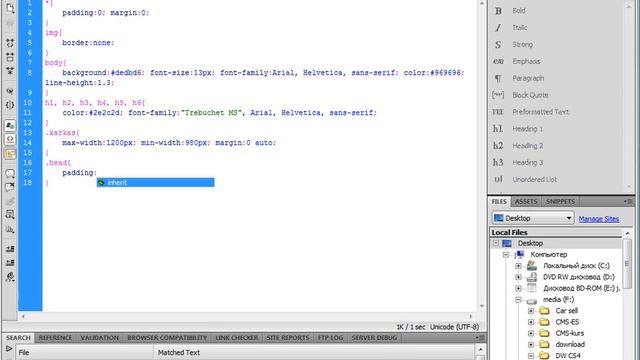Expand the CMS-kurs folder
Viewport: 640px width, 360px height.
[531, 333]
